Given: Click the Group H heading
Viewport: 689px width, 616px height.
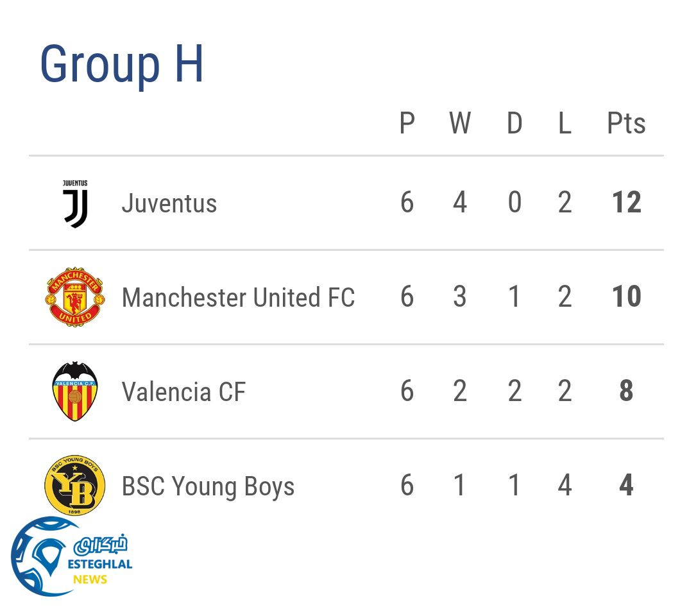Looking at the screenshot, I should (122, 64).
